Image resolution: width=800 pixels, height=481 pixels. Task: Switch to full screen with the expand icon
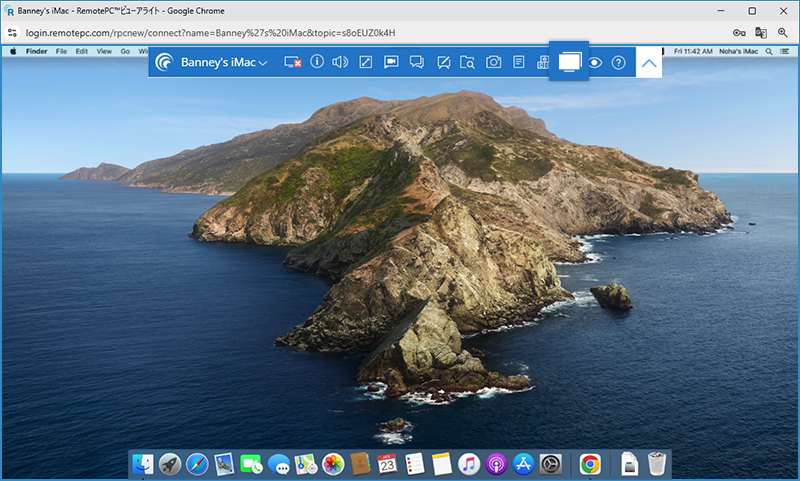coord(366,62)
